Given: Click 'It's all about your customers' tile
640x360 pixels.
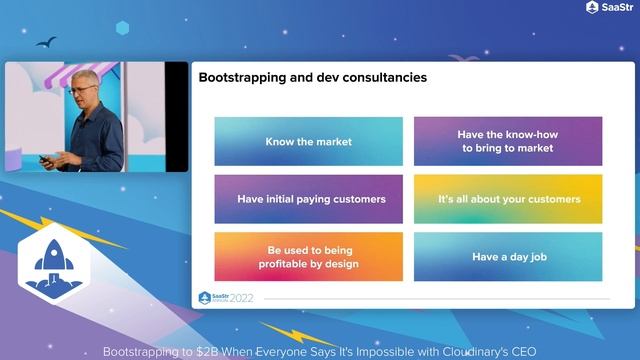Looking at the screenshot, I should (x=508, y=199).
